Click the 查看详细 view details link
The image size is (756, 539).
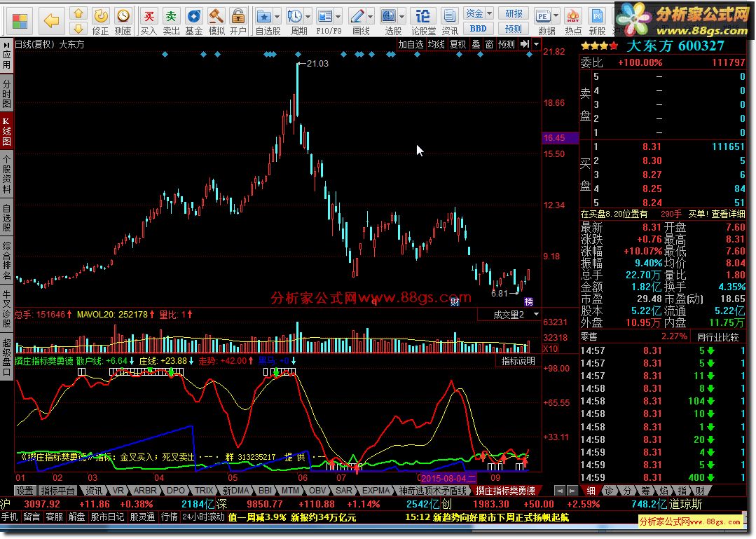click(728, 214)
